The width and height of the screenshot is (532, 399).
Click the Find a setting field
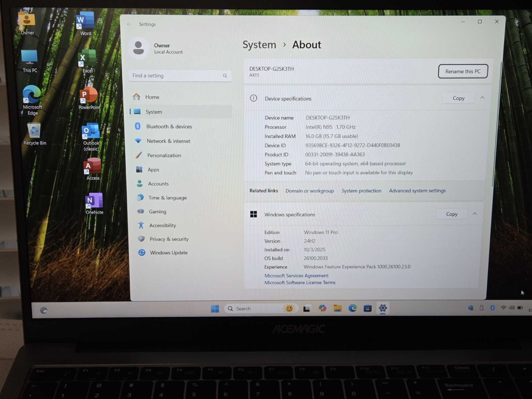pos(180,76)
